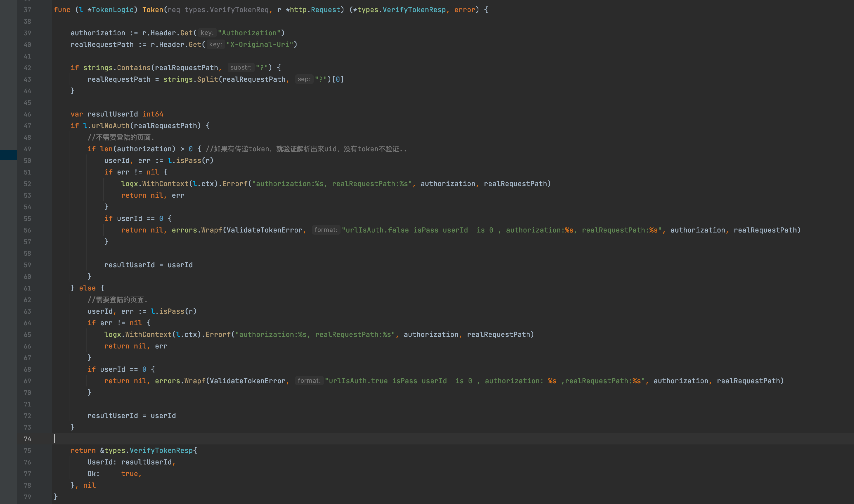
Task: Click line number 37 in the gutter
Action: coord(27,10)
